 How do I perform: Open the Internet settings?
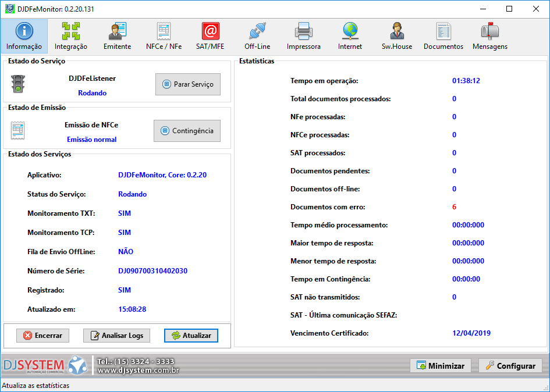tap(350, 36)
